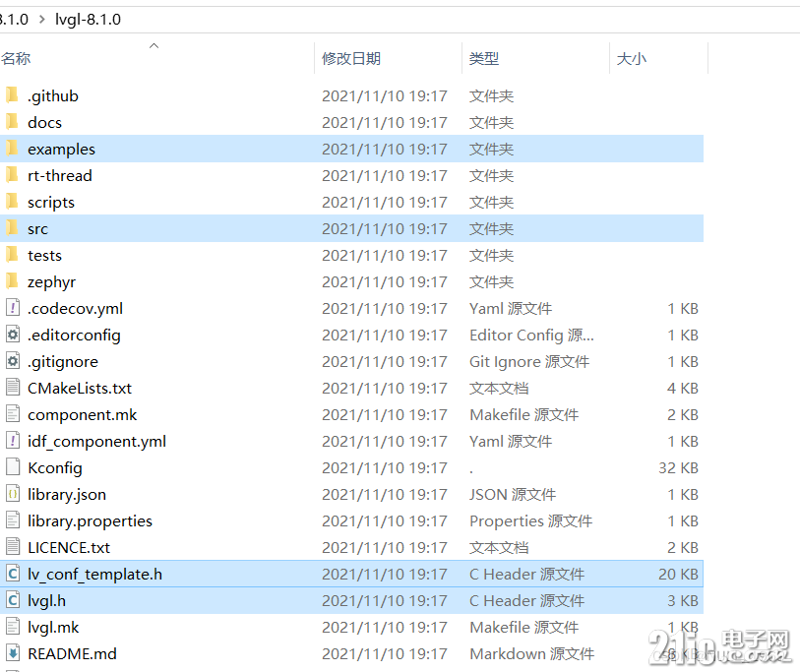Select the library.properties file name
Viewport: 800px width, 672px height.
point(90,520)
